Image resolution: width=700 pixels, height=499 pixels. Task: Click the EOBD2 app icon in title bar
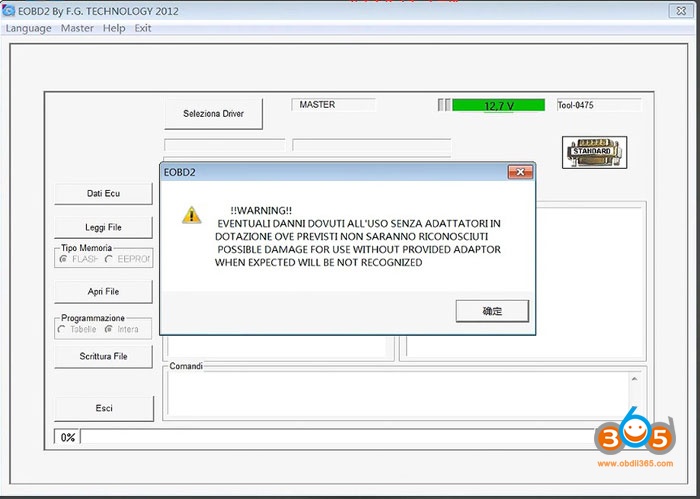8,11
